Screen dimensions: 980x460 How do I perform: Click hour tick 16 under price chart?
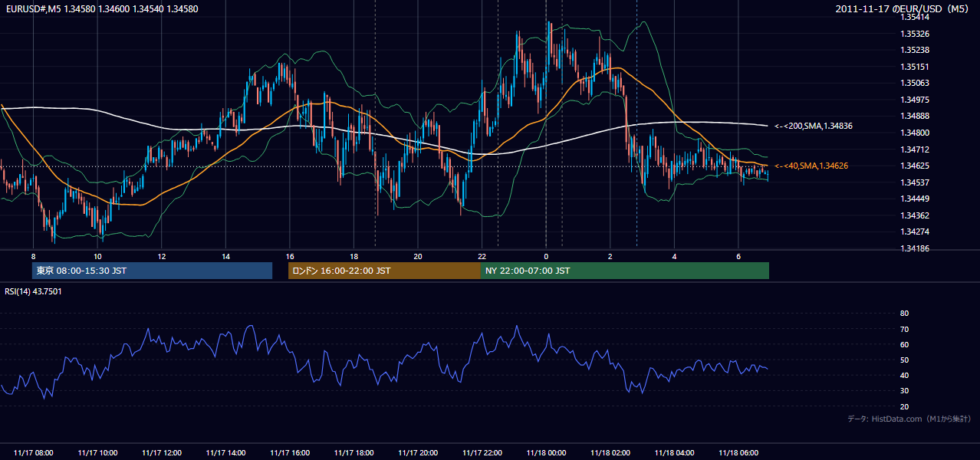pyautogui.click(x=290, y=256)
